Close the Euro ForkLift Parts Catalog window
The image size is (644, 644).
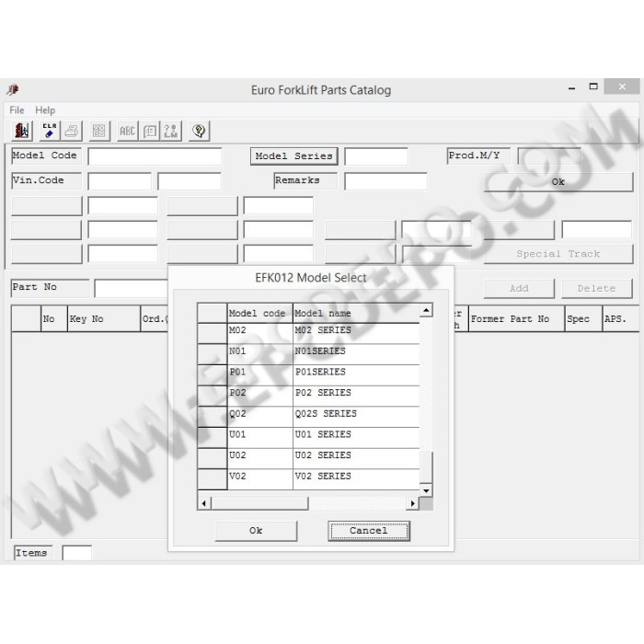point(622,86)
